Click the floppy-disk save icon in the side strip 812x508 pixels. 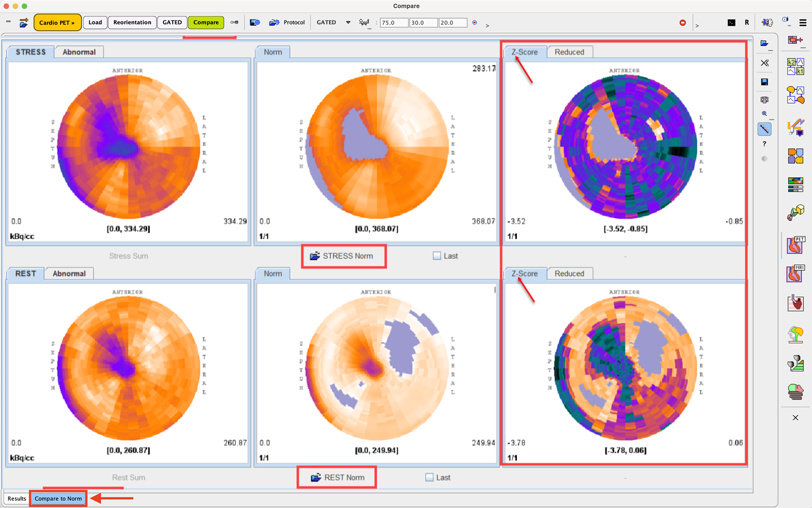(x=765, y=82)
